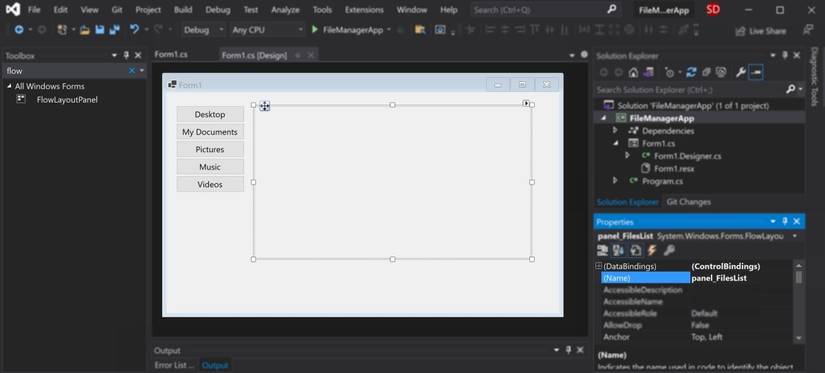Viewport: 825px width, 373px height.
Task: Start debugging with the green play icon
Action: (315, 30)
